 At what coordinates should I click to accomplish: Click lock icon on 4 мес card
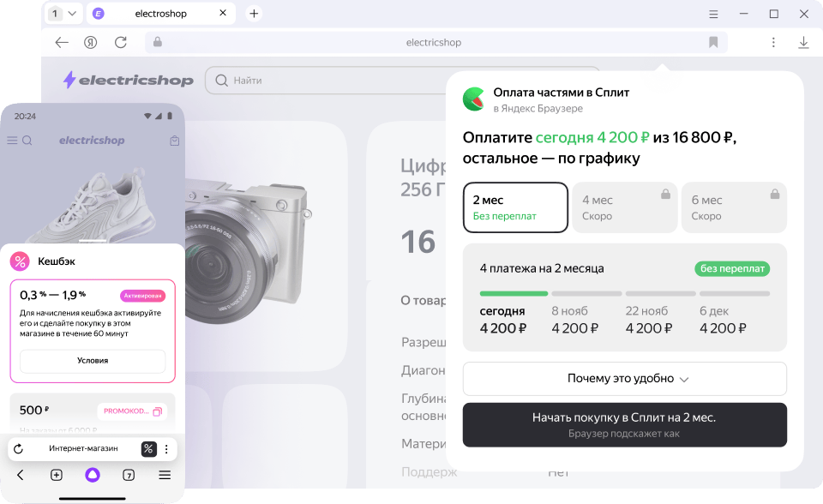(x=665, y=195)
